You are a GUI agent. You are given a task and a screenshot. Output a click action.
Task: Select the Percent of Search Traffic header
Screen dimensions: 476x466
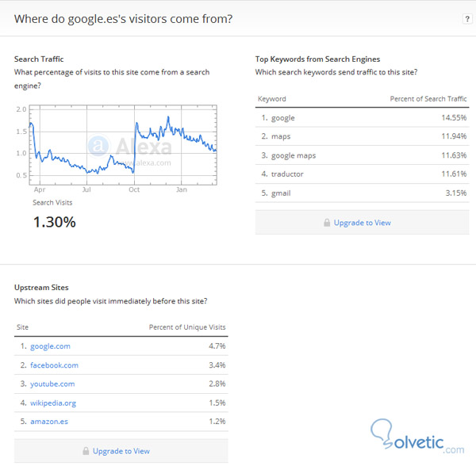(428, 99)
